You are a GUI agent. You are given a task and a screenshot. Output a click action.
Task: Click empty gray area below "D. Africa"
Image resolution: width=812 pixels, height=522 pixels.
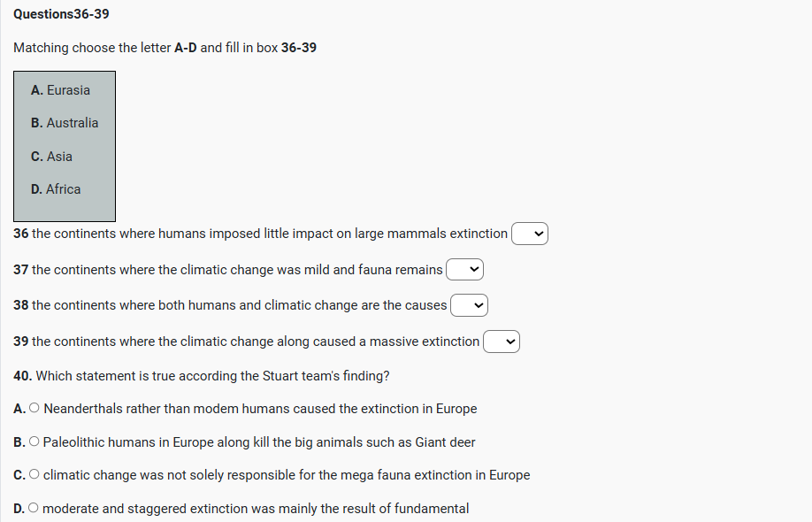pos(64,210)
